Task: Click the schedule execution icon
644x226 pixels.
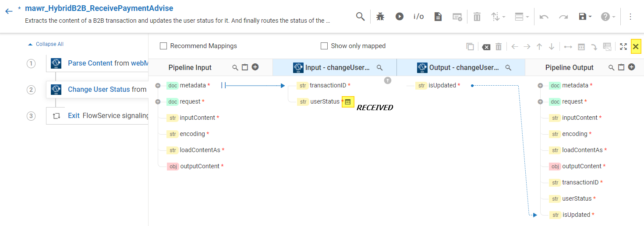Action: 457,17
